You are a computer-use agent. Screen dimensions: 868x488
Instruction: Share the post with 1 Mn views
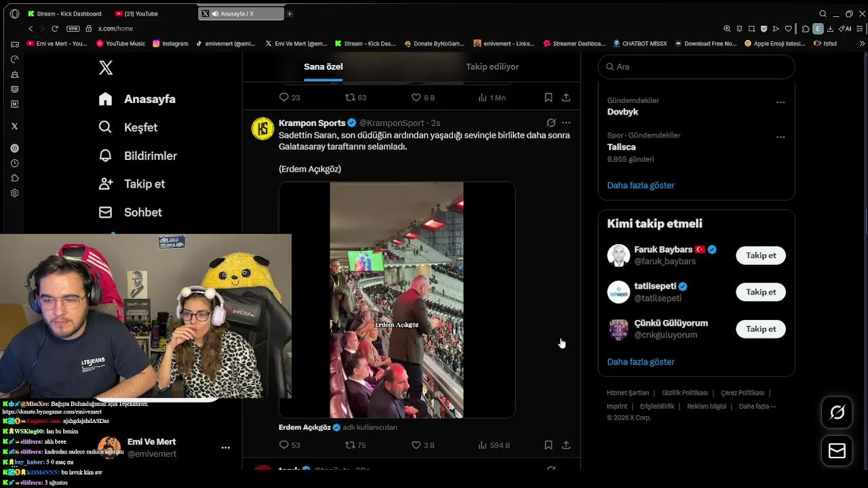click(x=566, y=98)
